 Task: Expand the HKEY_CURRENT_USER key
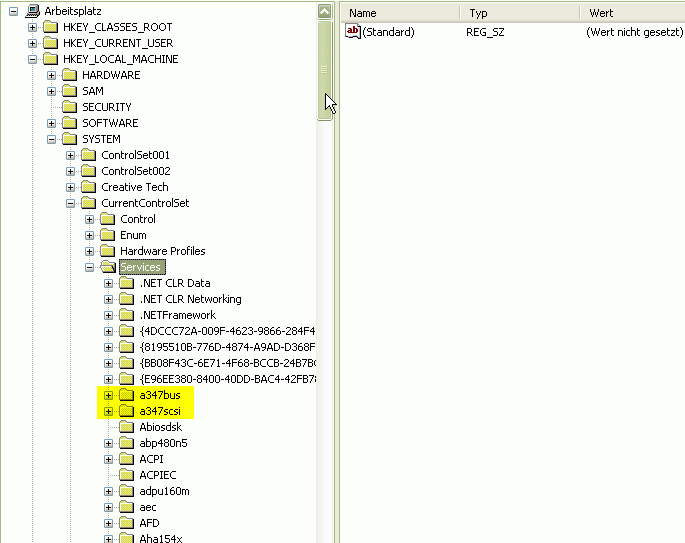[x=33, y=43]
